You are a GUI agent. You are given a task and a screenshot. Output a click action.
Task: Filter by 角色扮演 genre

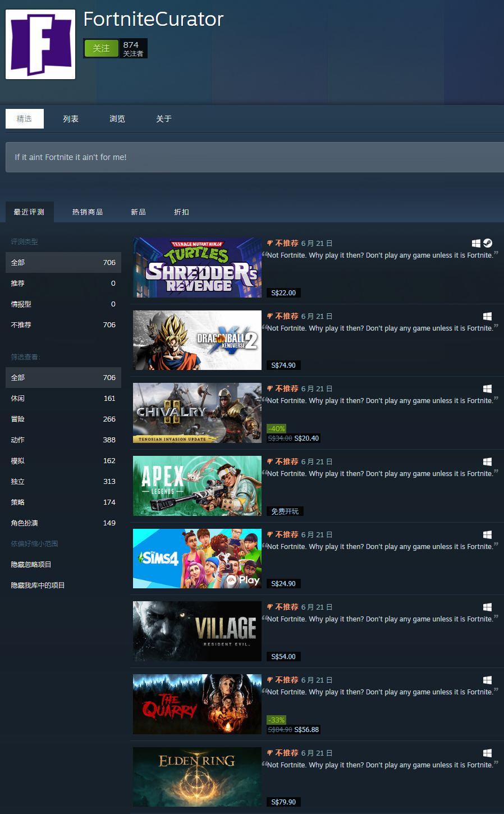coord(63,523)
